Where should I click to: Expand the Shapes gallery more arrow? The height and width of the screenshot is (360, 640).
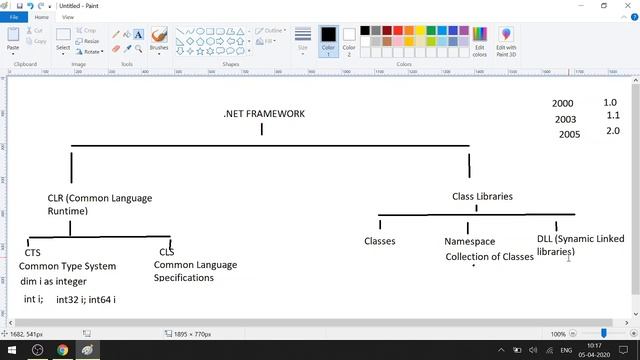[x=249, y=51]
